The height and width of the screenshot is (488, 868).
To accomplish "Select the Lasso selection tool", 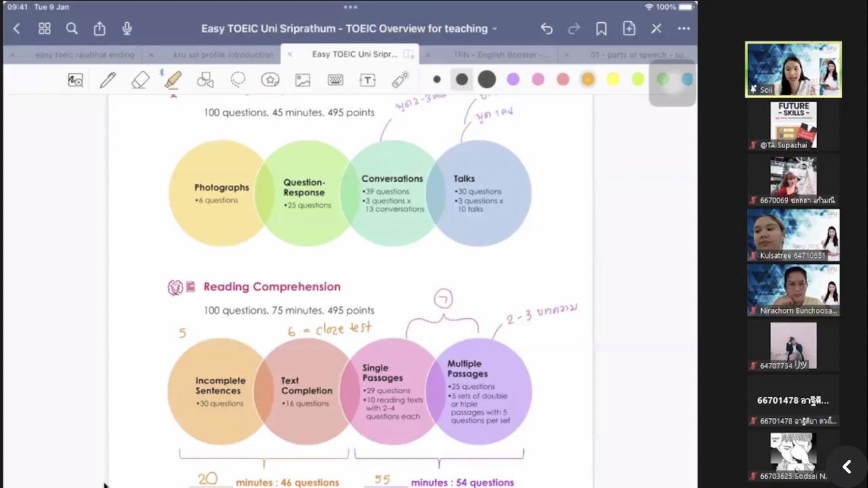I will [x=238, y=80].
